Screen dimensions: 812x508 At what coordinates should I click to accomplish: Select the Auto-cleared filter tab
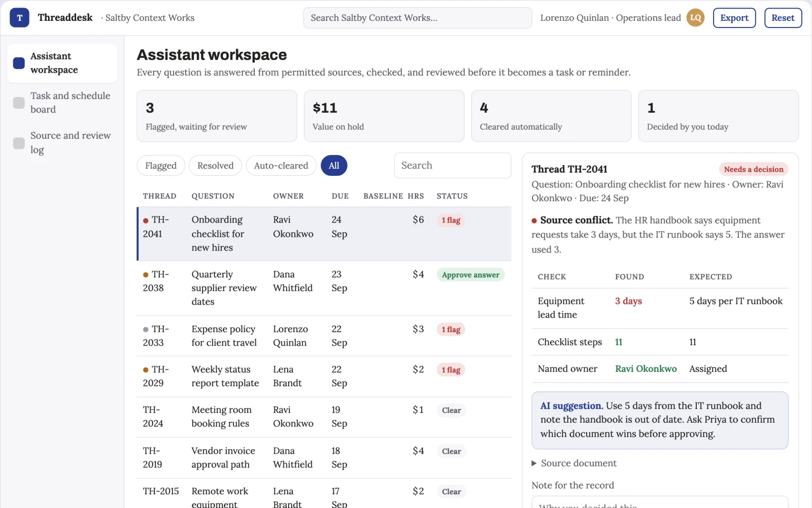[x=281, y=166]
